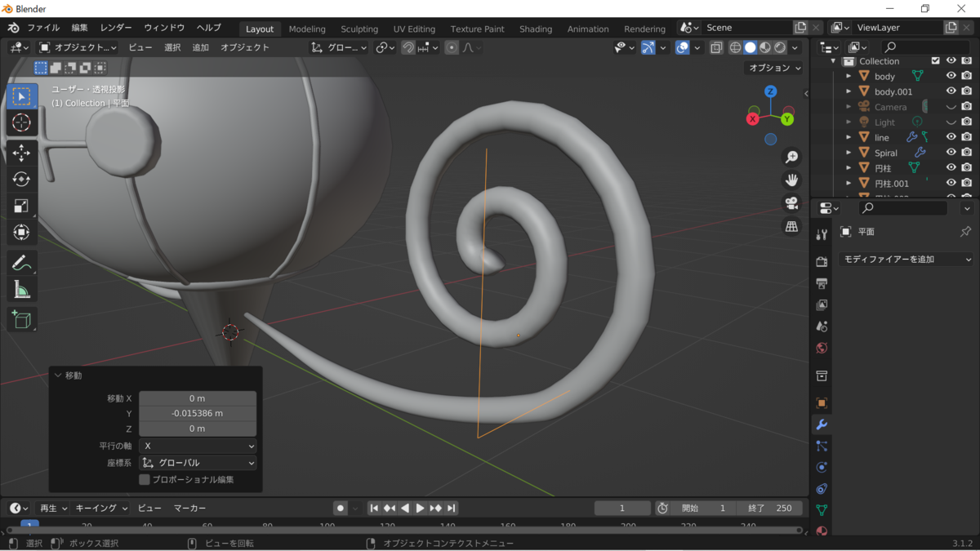980x551 pixels.
Task: Show the Camera via its closed eye icon
Action: [951, 107]
